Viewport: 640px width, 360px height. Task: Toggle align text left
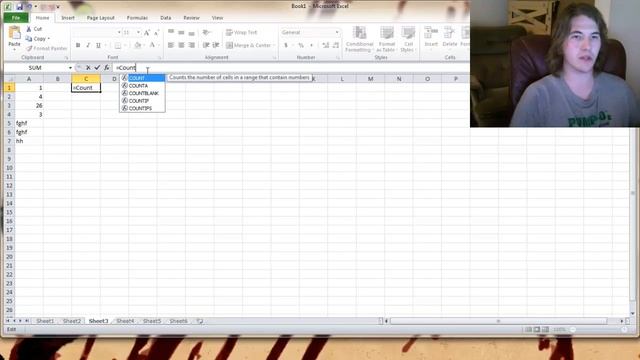pyautogui.click(x=171, y=45)
